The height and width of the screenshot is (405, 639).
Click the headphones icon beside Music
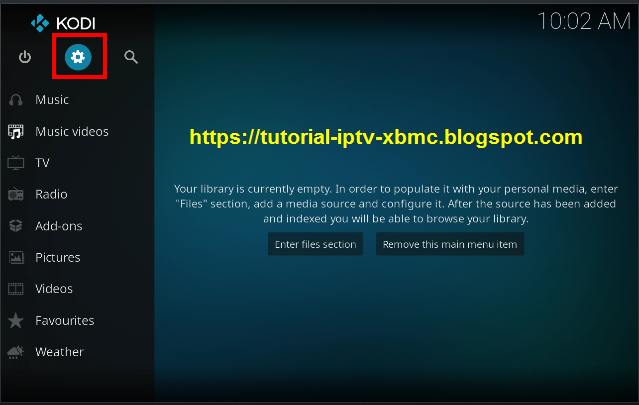pyautogui.click(x=16, y=100)
